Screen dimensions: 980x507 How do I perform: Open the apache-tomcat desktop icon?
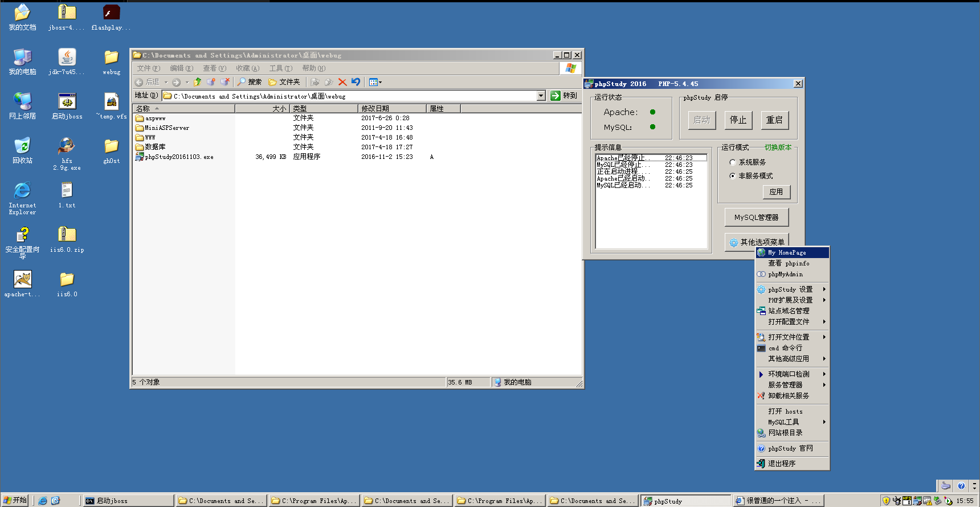click(x=22, y=284)
